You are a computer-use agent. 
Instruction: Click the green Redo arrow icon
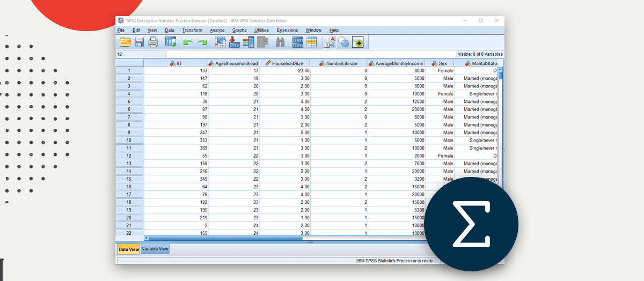click(202, 42)
